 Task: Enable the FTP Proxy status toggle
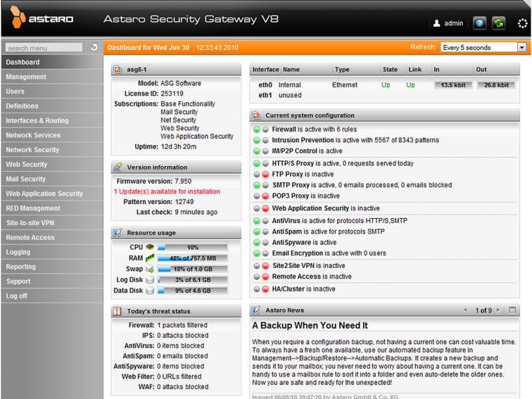(x=261, y=174)
